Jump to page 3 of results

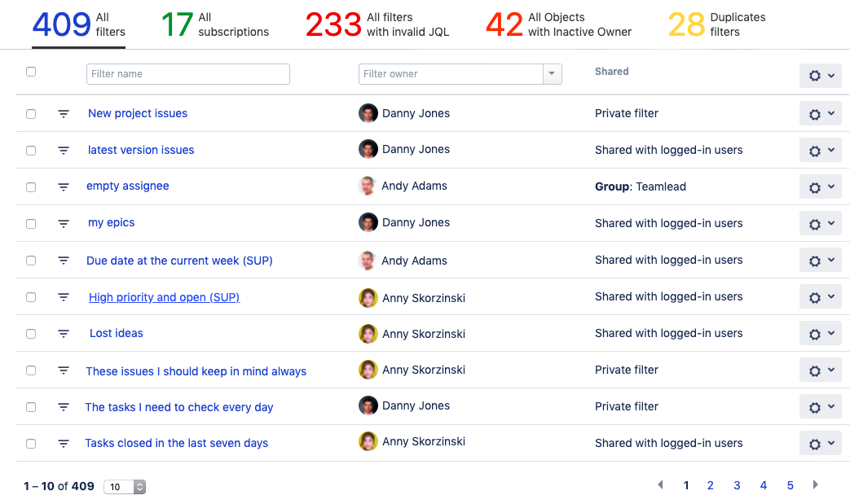(x=737, y=485)
